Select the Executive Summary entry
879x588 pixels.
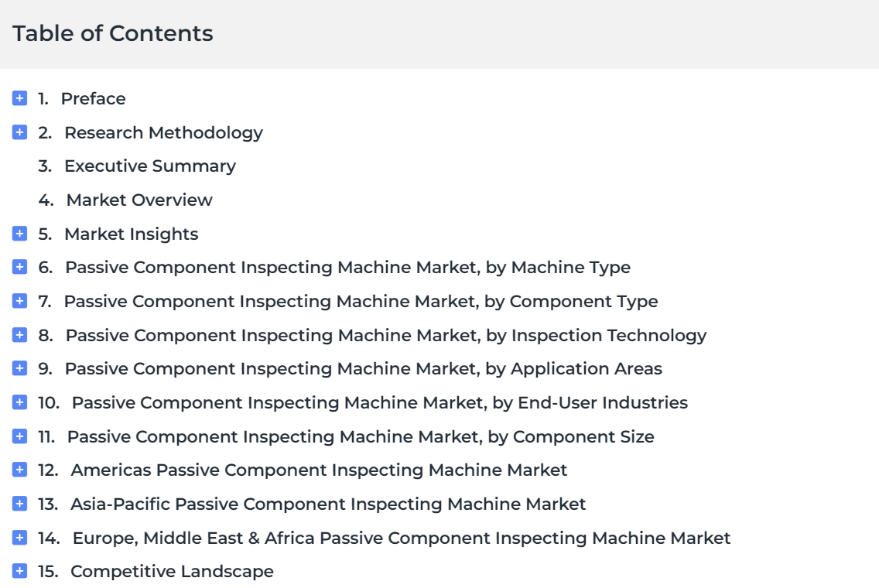click(149, 166)
